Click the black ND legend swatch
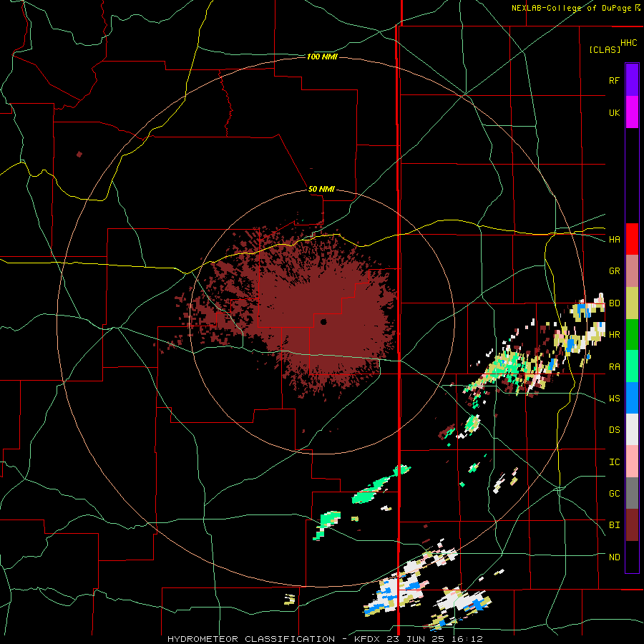 [632, 557]
